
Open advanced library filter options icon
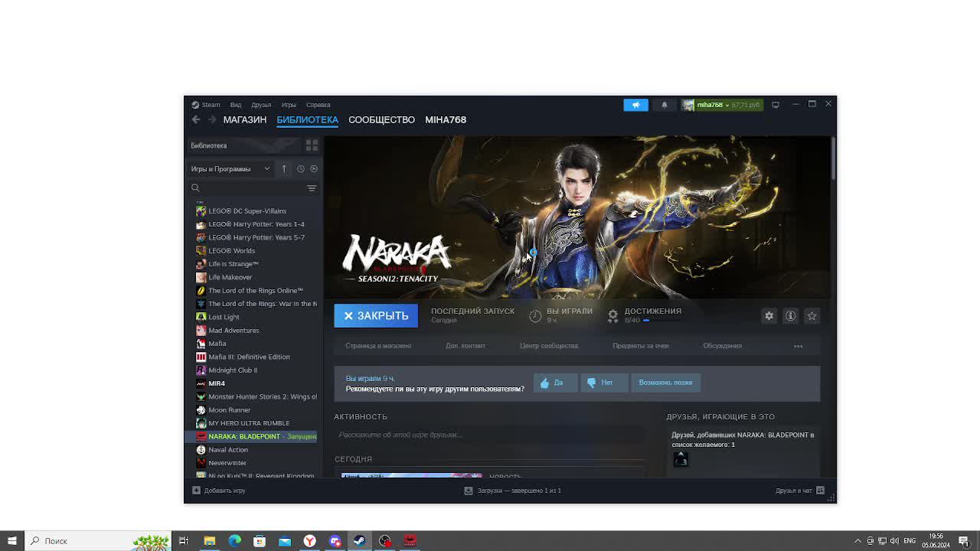coord(312,188)
